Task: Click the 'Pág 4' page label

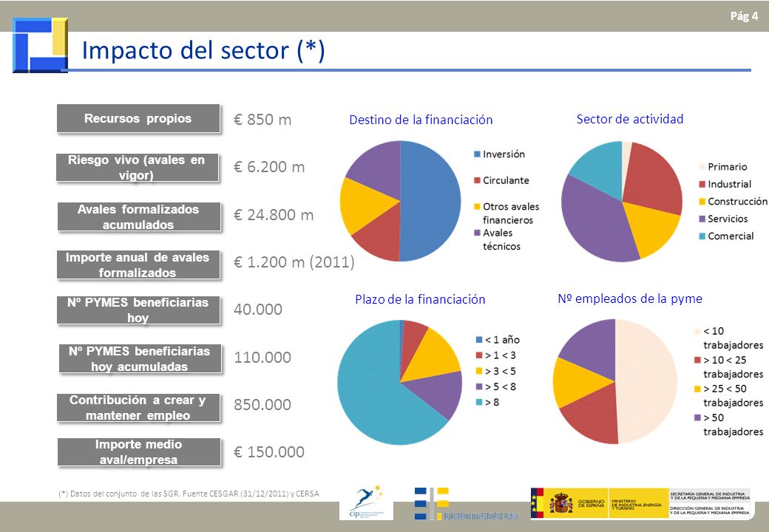Action: (744, 16)
